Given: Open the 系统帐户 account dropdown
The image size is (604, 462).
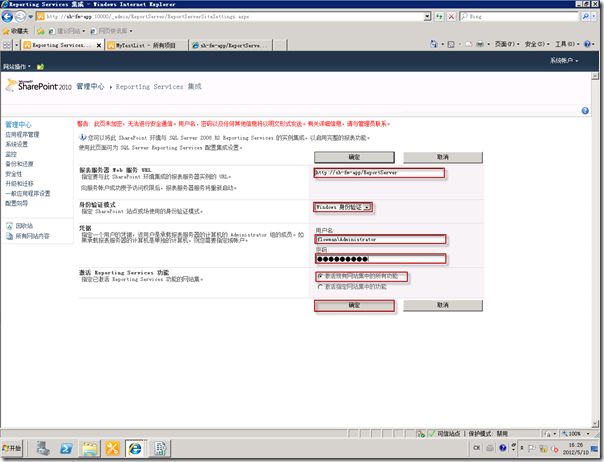Looking at the screenshot, I should pos(564,60).
